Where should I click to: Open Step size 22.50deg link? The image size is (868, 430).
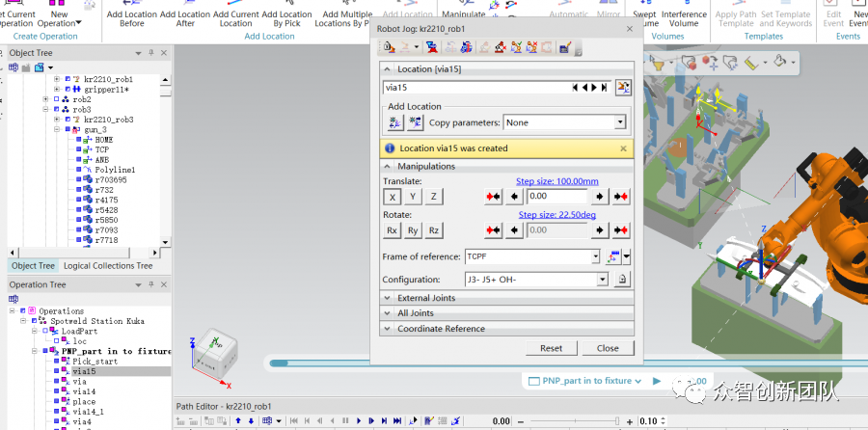[x=556, y=215]
